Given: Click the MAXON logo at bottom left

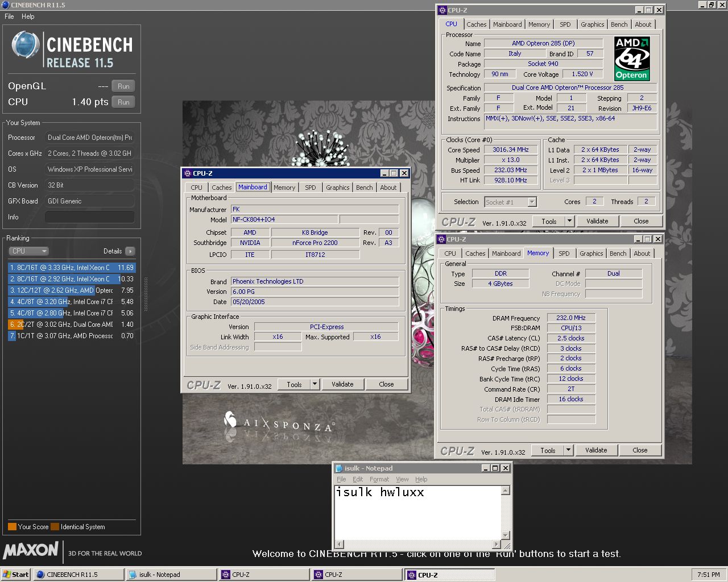Looking at the screenshot, I should click(x=31, y=550).
